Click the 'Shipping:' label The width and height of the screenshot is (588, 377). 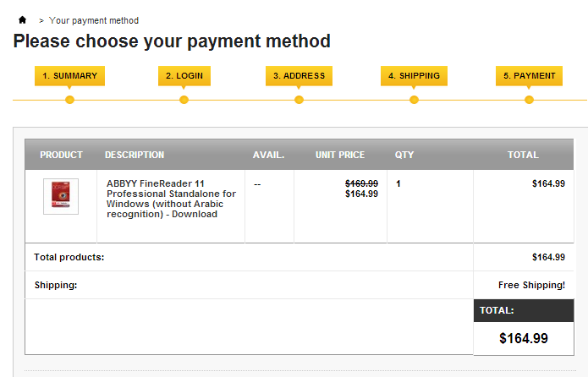tap(56, 285)
